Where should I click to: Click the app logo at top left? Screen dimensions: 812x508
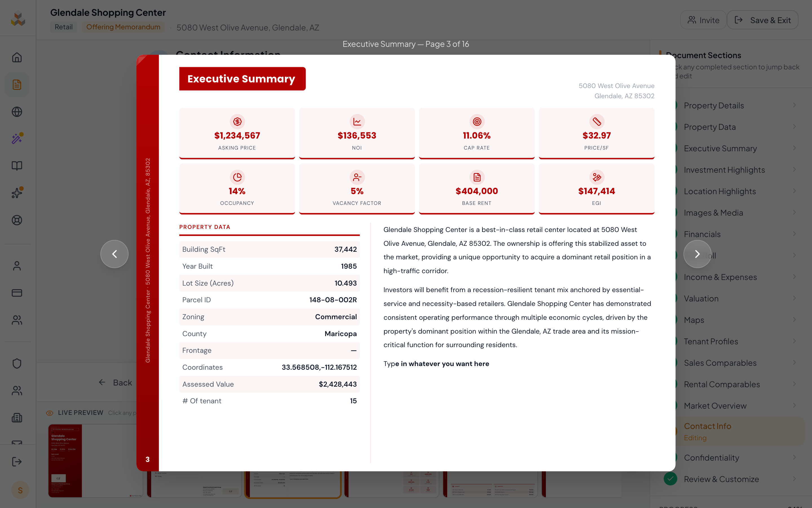tap(18, 19)
